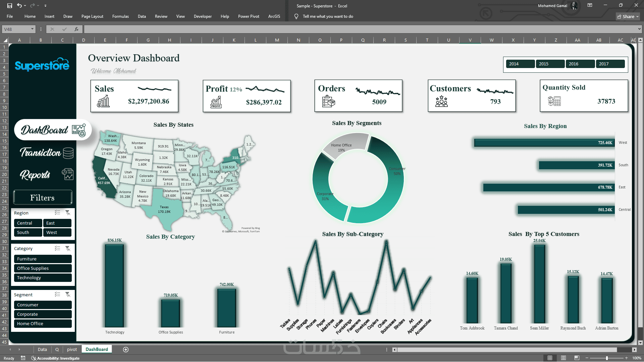This screenshot has height=362, width=644.
Task: Switch to Page Break Preview view icon
Action: [577, 358]
